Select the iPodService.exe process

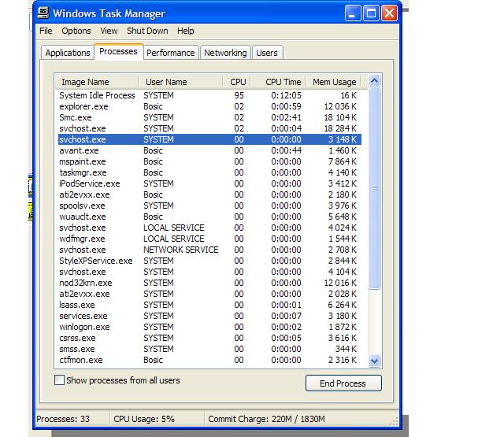[x=209, y=183]
